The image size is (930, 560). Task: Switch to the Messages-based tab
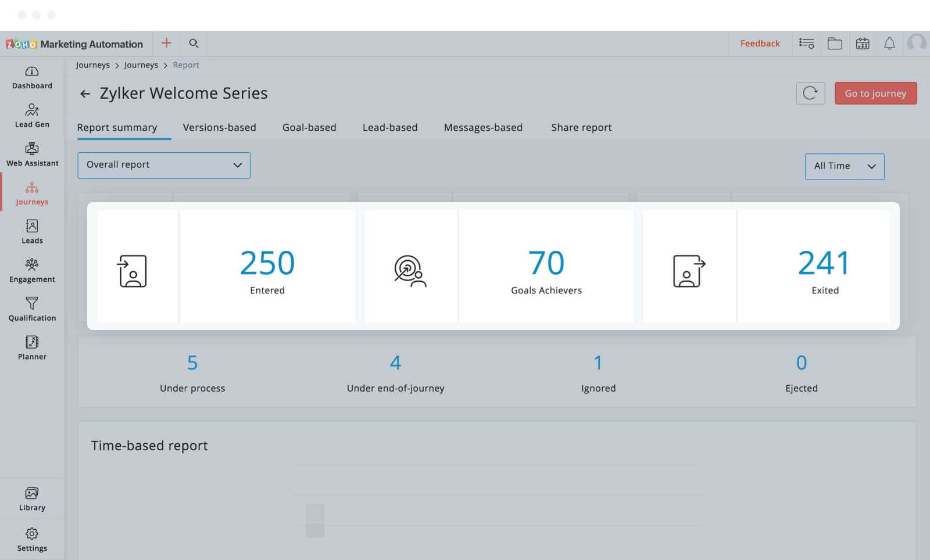pos(483,127)
